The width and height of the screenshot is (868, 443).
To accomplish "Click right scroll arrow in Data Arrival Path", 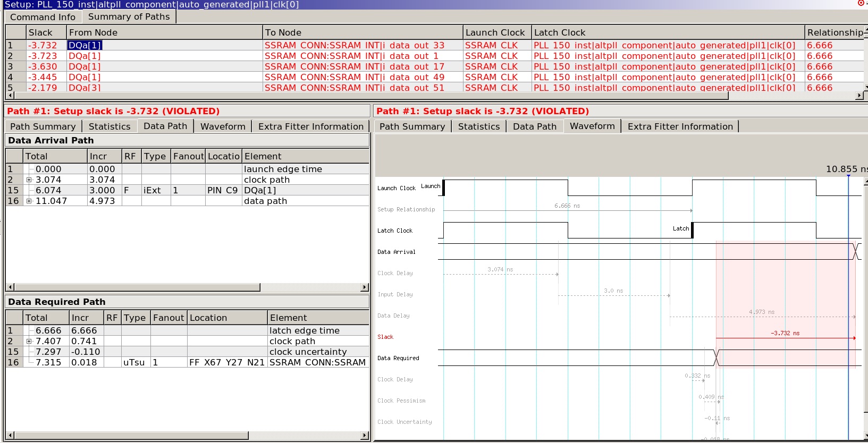I will [x=365, y=287].
